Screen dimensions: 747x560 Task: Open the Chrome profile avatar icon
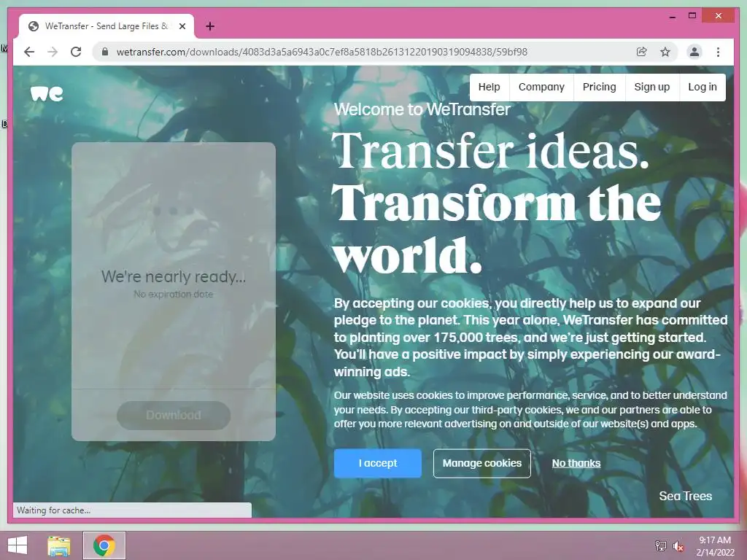coord(694,52)
